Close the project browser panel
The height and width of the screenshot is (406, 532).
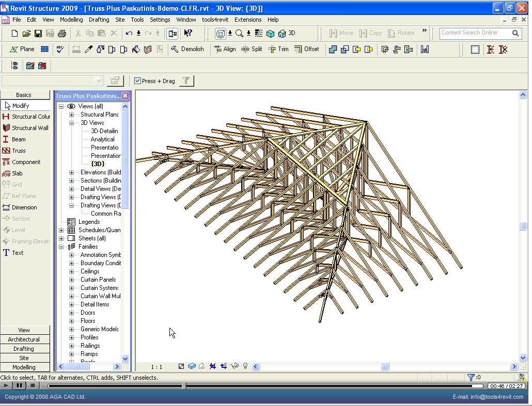pos(125,96)
